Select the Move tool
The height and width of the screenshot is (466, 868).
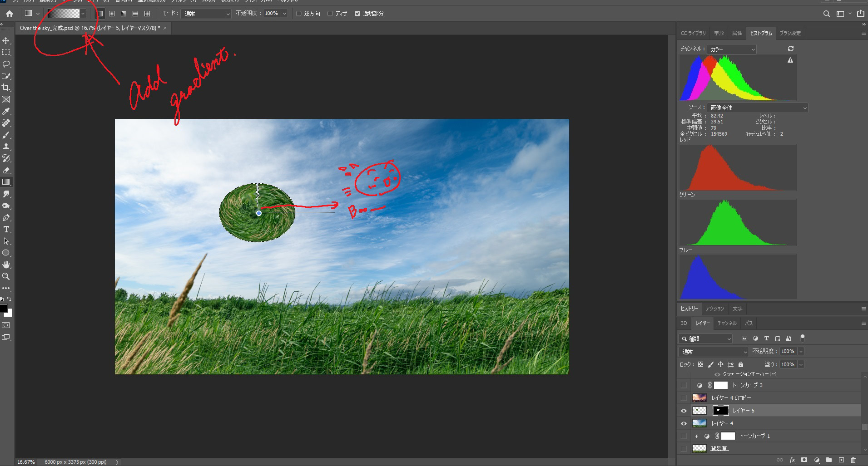click(x=6, y=40)
